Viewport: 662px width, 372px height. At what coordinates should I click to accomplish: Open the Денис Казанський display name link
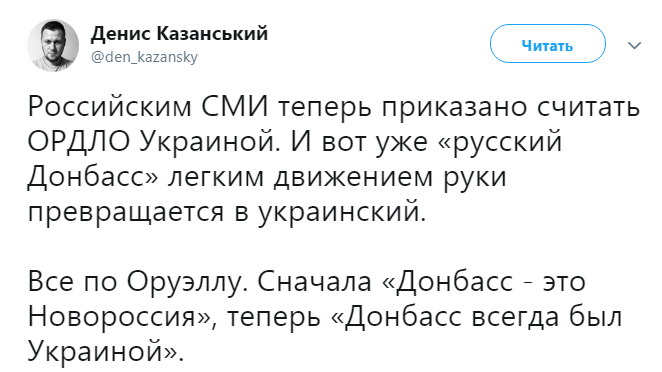click(x=179, y=33)
